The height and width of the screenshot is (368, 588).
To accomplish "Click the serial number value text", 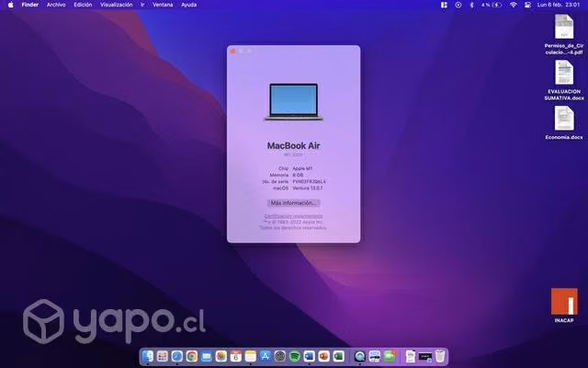I will click(309, 181).
